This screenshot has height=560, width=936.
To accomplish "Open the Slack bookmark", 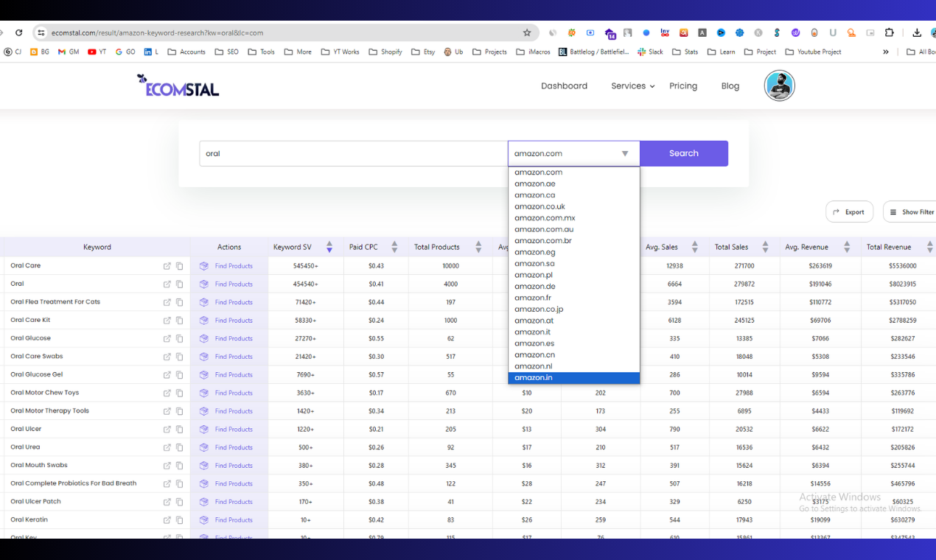I will click(x=650, y=52).
